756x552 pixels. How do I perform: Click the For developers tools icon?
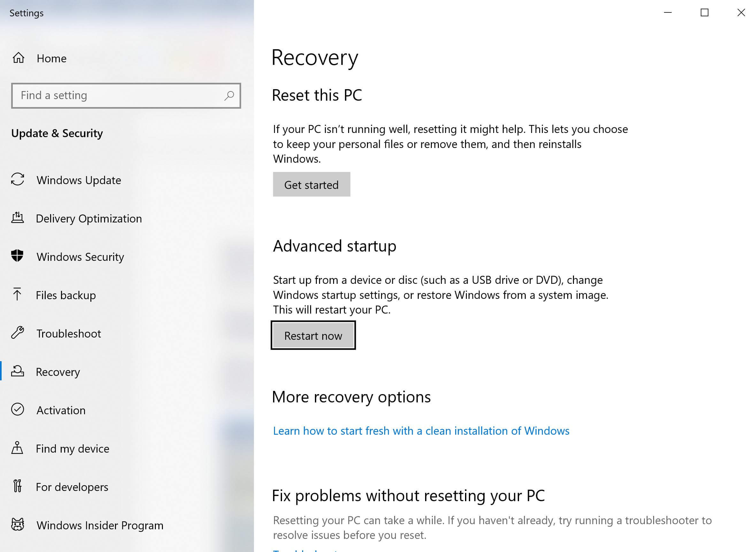(x=17, y=487)
